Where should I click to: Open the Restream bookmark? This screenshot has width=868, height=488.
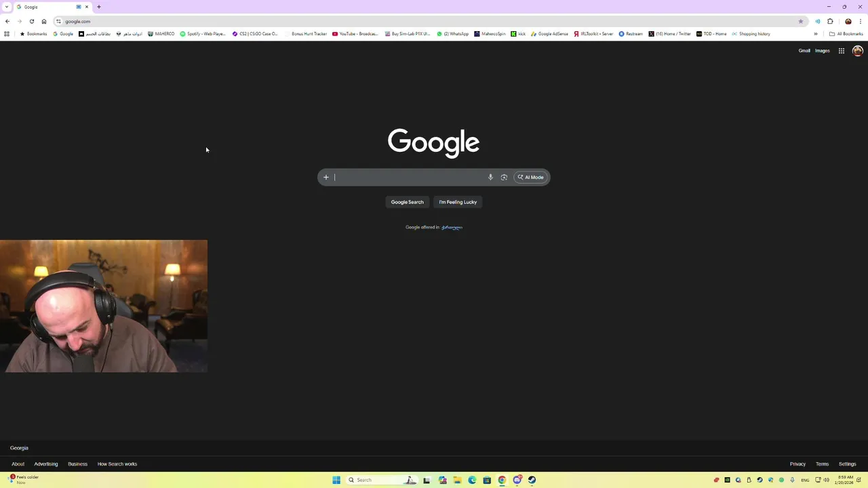pos(631,34)
